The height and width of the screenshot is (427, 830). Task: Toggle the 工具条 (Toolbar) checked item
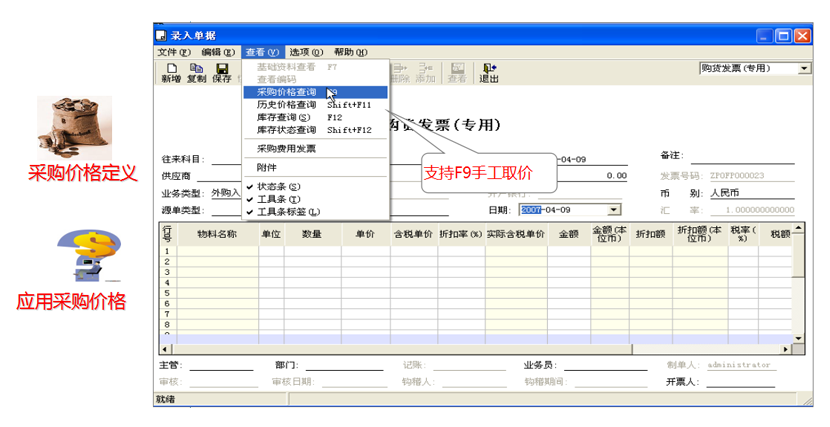(x=279, y=199)
